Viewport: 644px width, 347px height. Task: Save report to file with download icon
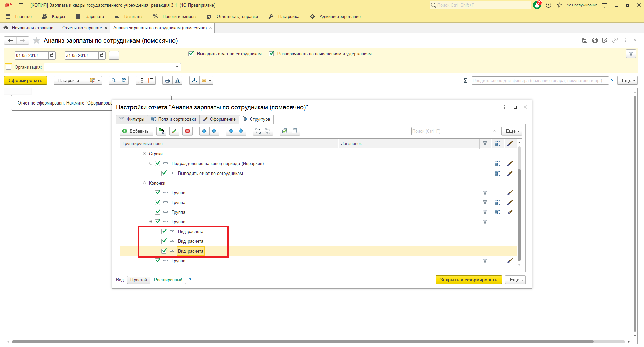tap(194, 80)
